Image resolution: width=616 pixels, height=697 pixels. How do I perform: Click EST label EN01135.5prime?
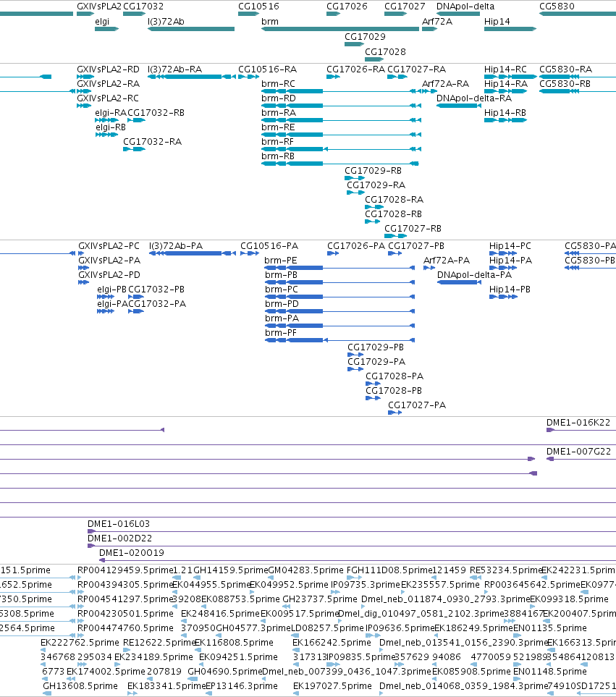550,628
